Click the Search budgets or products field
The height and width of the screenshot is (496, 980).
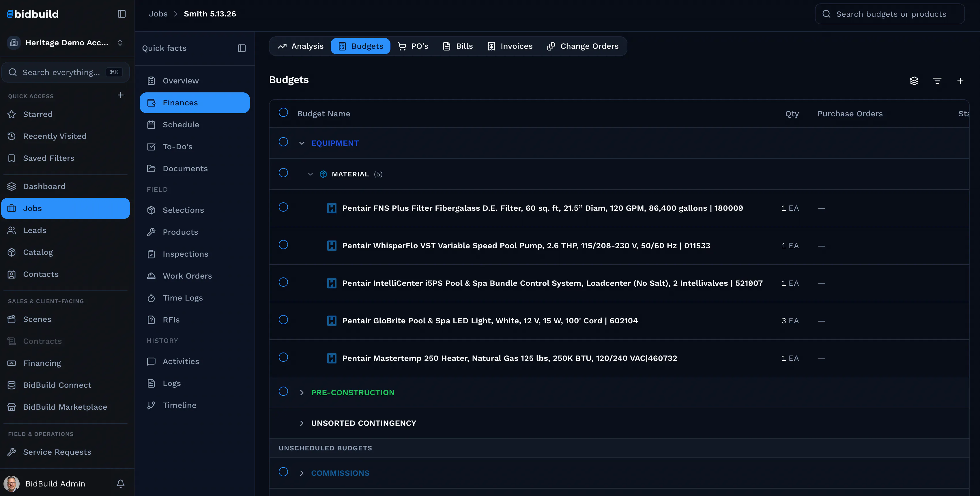coord(889,14)
